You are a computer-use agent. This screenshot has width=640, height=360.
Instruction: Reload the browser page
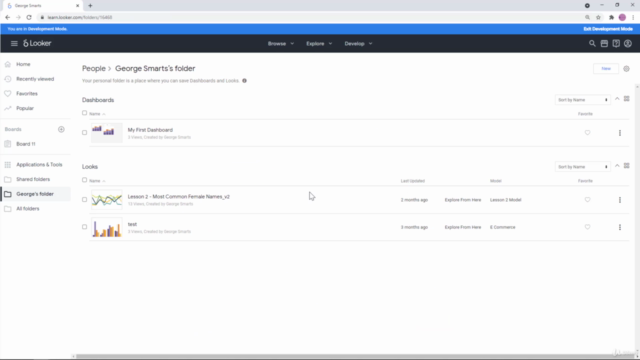(x=29, y=18)
